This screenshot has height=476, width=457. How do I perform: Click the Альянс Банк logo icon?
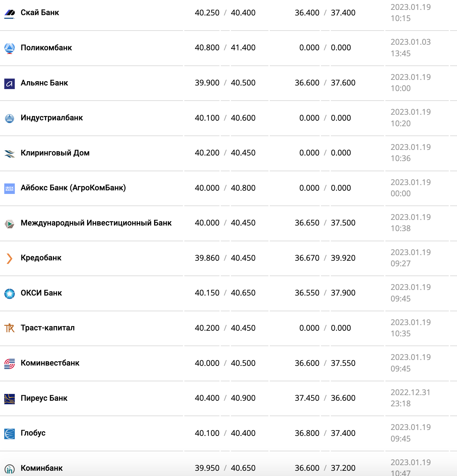[x=10, y=83]
